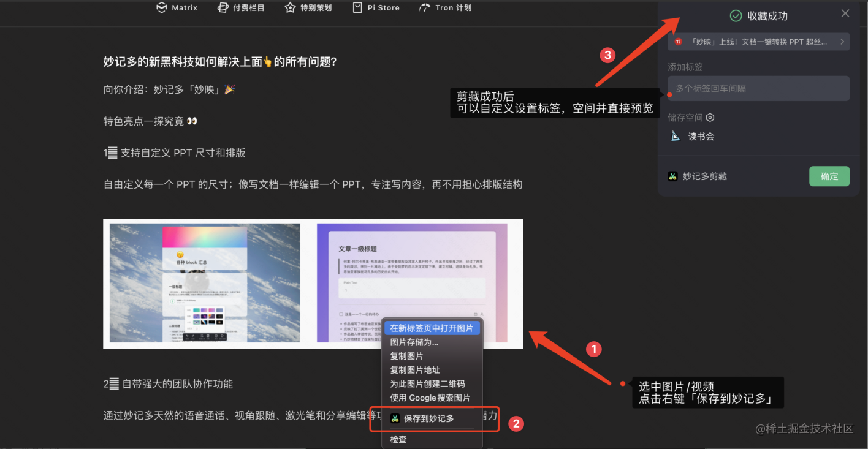Choose 在新标签页中打开图片 from context menu
868x449 pixels.
432,328
